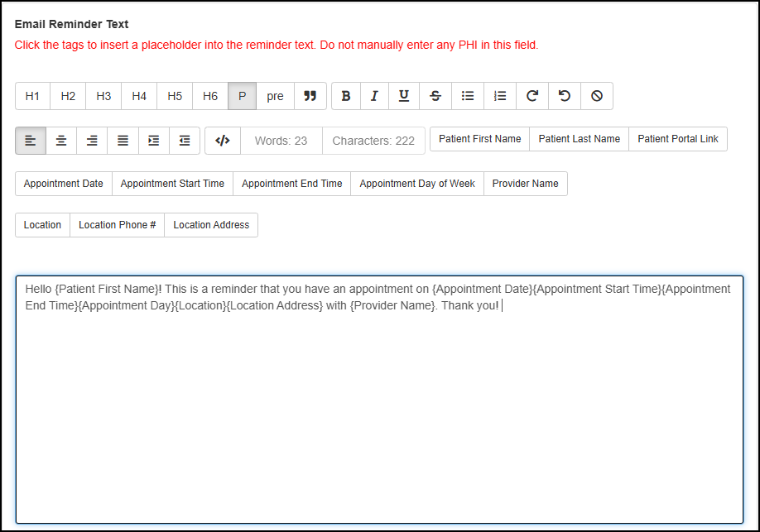Apply italic formatting
The height and width of the screenshot is (532, 760).
[374, 95]
